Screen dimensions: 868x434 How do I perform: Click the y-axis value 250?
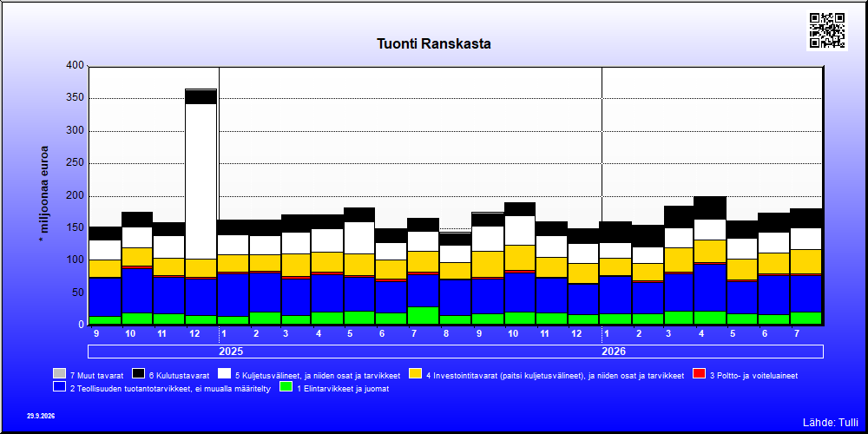[x=76, y=163]
